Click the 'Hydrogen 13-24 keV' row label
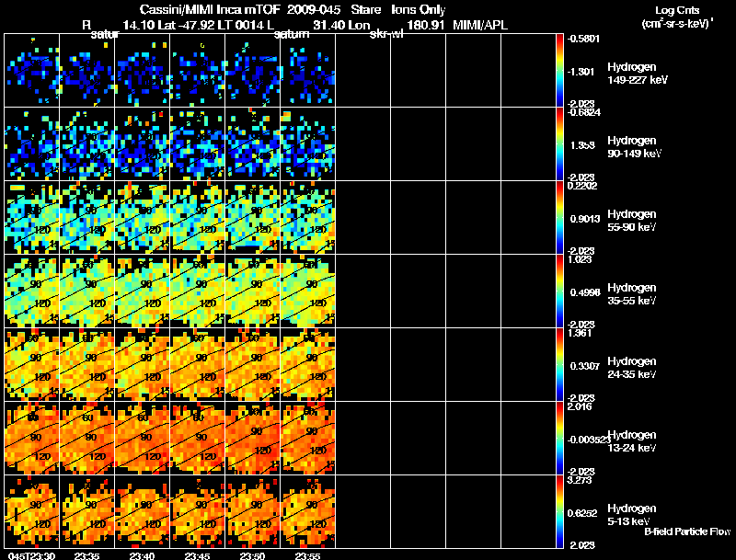736x560 pixels. click(632, 441)
